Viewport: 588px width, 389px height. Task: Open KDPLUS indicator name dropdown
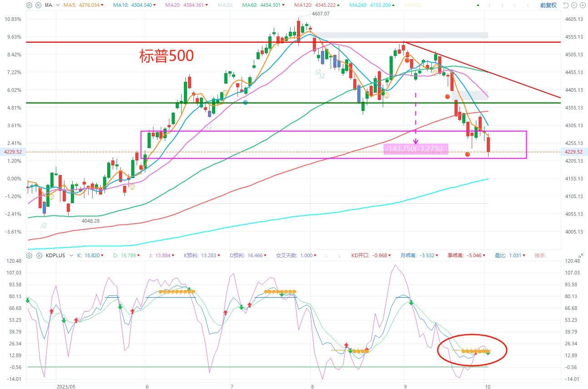pyautogui.click(x=71, y=255)
